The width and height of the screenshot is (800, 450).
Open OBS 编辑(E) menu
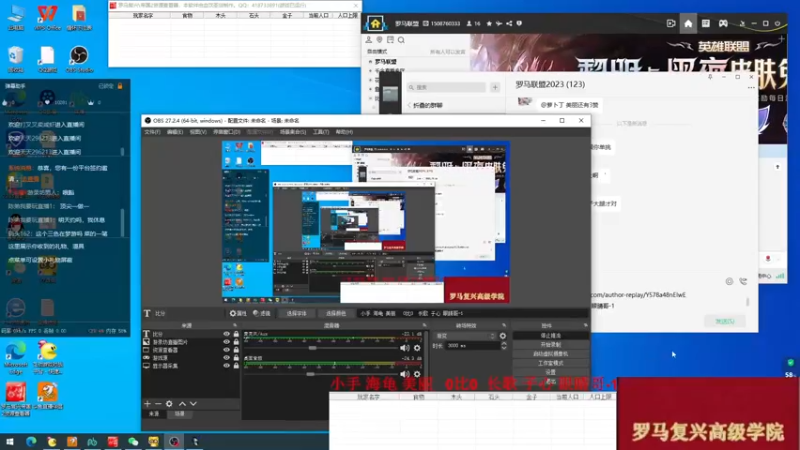(x=174, y=132)
